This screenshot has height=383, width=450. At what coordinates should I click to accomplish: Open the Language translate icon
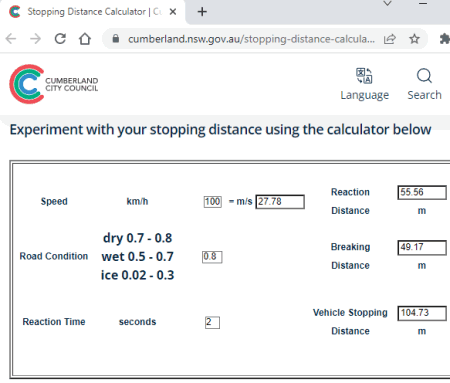[364, 76]
